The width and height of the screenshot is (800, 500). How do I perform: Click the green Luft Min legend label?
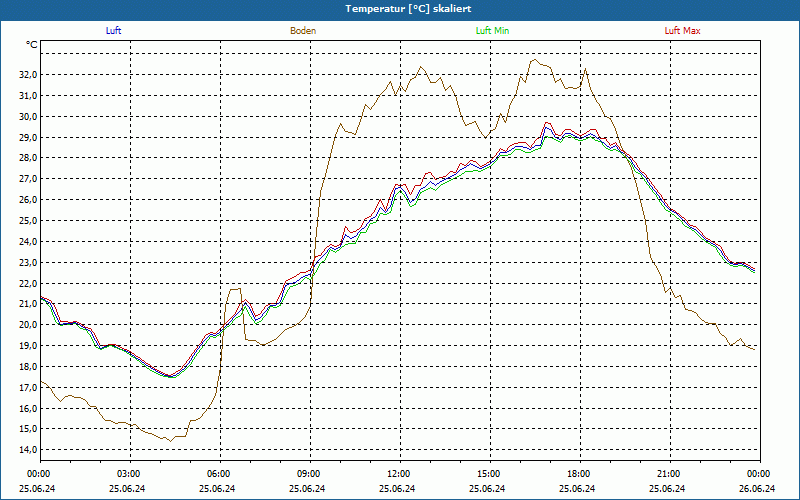coord(492,31)
